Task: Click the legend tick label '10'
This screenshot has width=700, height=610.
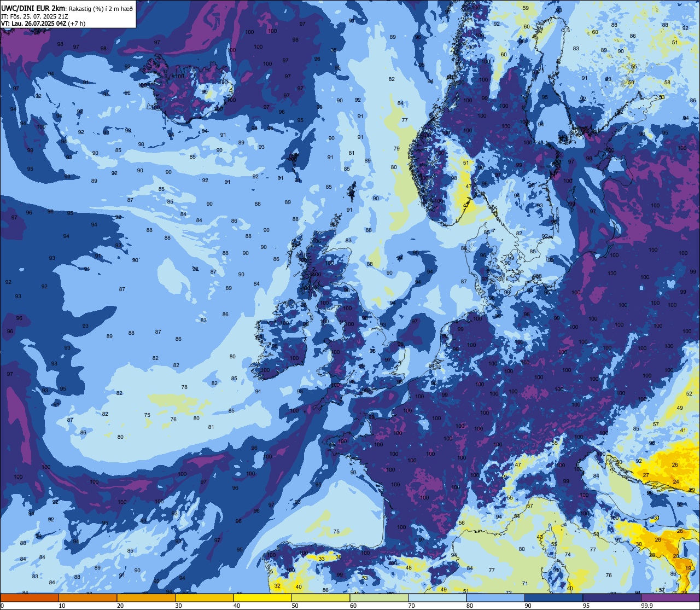Action: (62, 606)
